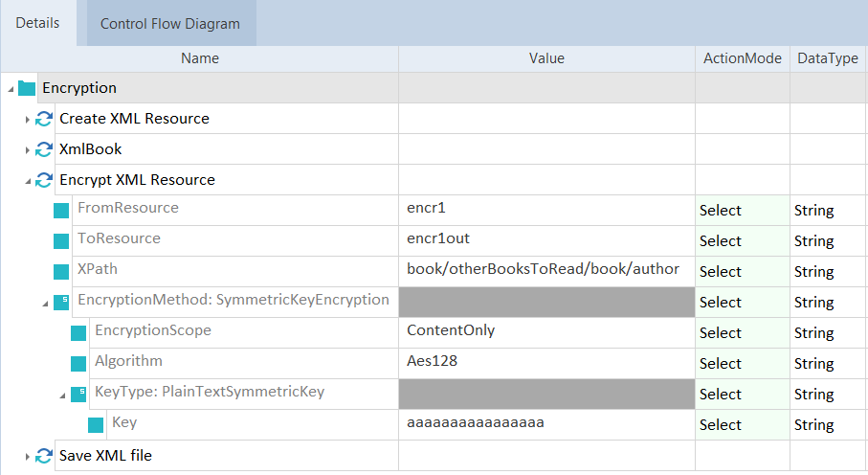Click the EncryptionMethod module icon
The image size is (868, 475).
(61, 302)
